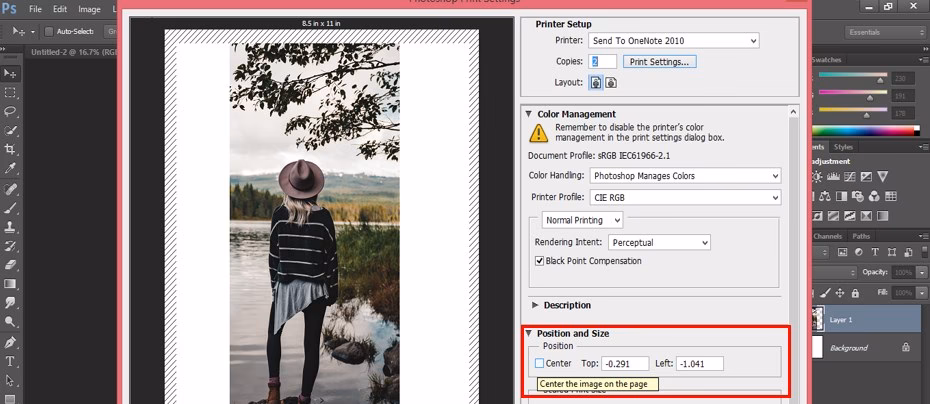The height and width of the screenshot is (404, 930).
Task: Open the File menu
Action: click(35, 9)
